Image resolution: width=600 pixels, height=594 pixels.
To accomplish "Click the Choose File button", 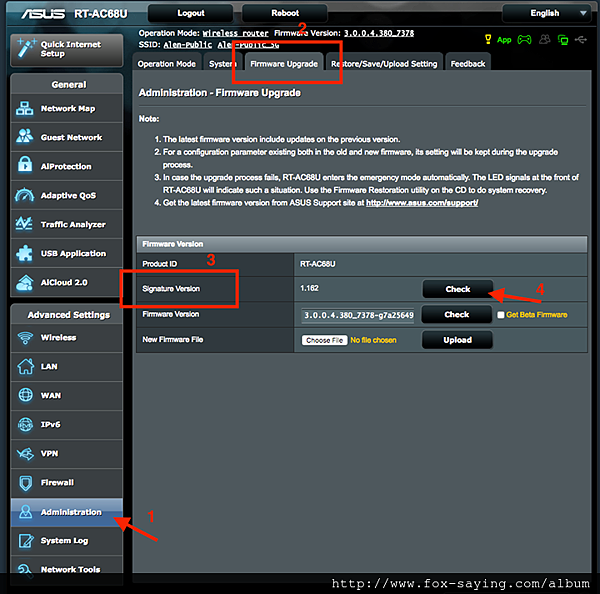I will coord(324,340).
